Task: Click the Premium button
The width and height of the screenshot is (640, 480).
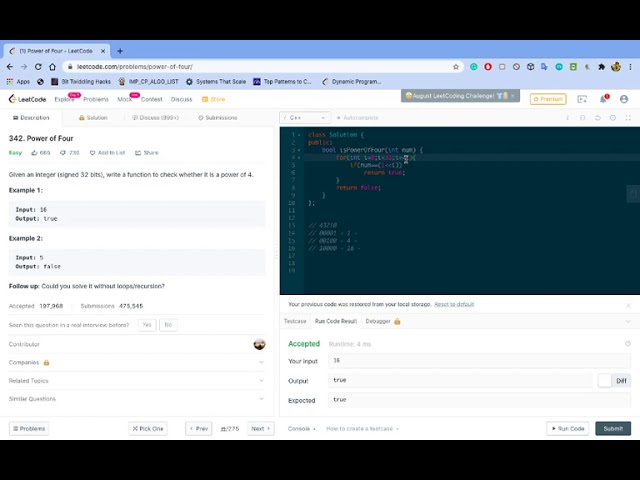Action: click(x=548, y=99)
